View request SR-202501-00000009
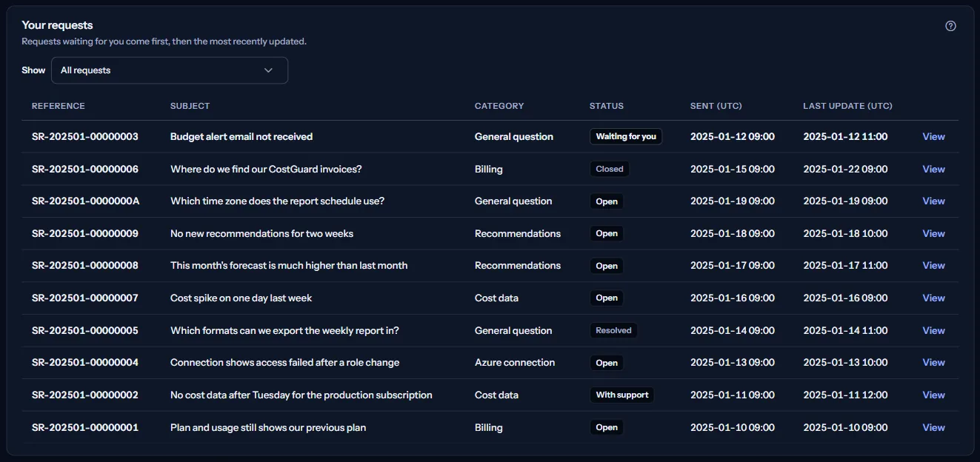This screenshot has height=462, width=980. tap(933, 233)
